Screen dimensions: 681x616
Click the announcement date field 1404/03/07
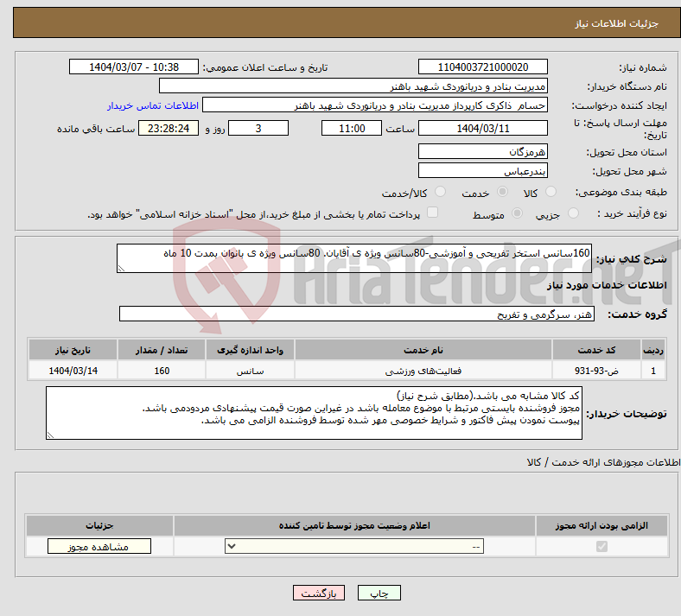134,67
